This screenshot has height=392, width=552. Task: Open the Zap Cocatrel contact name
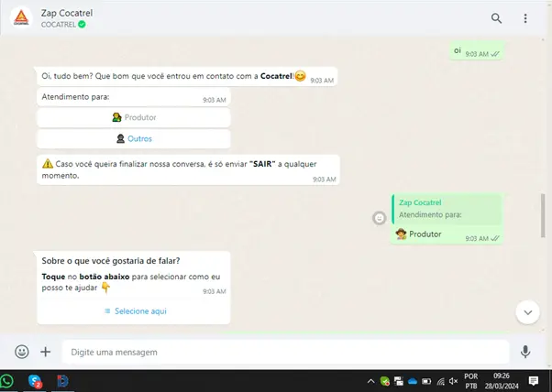coord(67,13)
